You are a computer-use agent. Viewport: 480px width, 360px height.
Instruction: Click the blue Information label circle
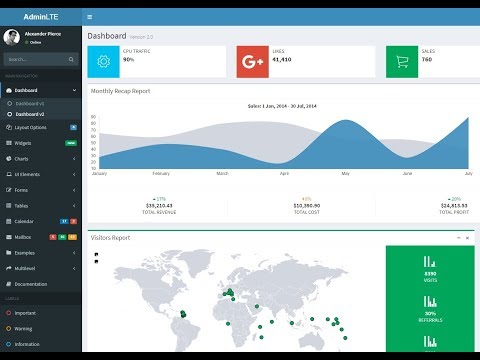click(x=9, y=344)
